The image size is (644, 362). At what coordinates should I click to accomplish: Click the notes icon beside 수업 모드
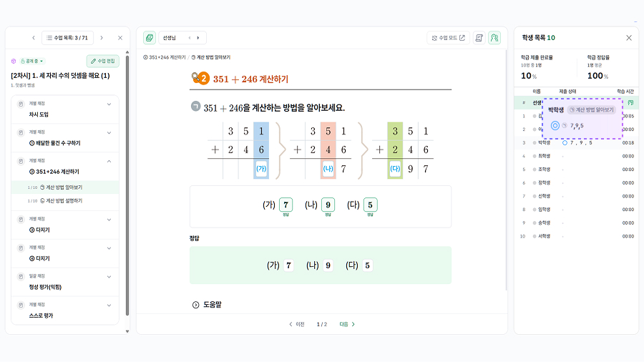(x=479, y=38)
